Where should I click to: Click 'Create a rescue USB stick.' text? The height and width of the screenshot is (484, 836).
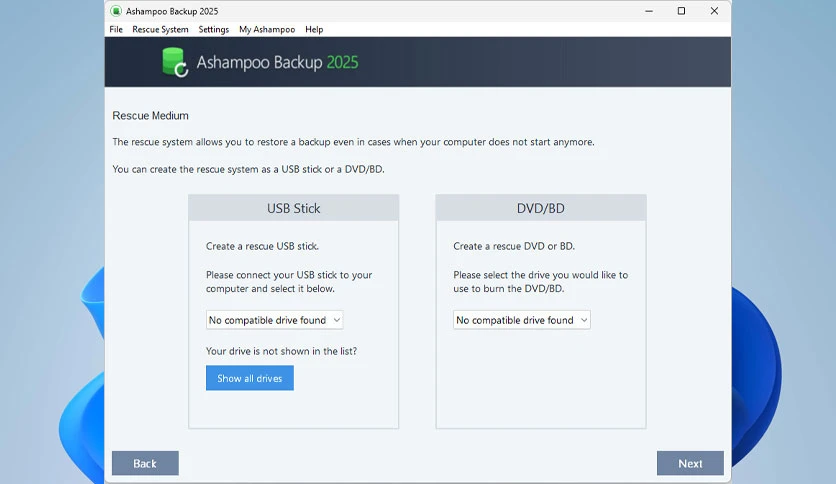(x=262, y=246)
